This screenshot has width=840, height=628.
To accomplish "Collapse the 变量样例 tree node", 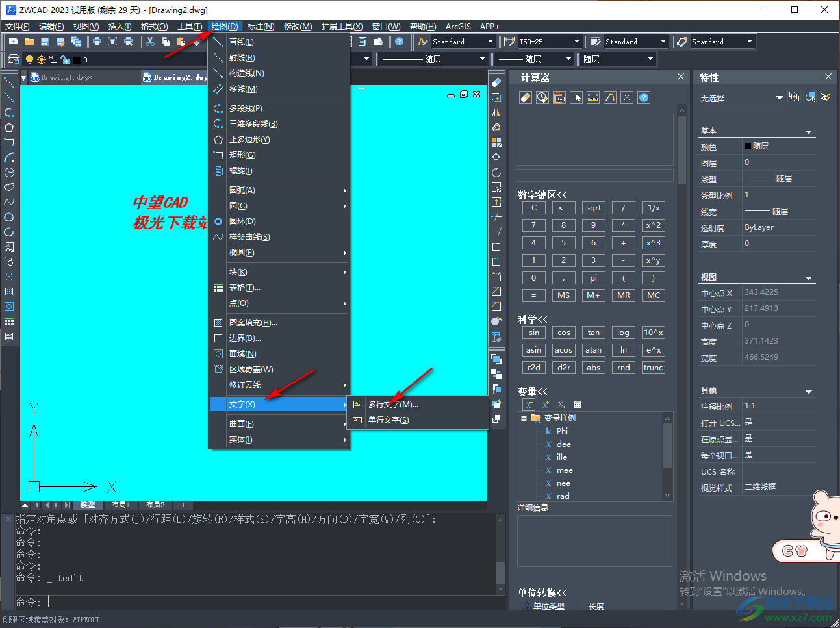I will pos(524,418).
